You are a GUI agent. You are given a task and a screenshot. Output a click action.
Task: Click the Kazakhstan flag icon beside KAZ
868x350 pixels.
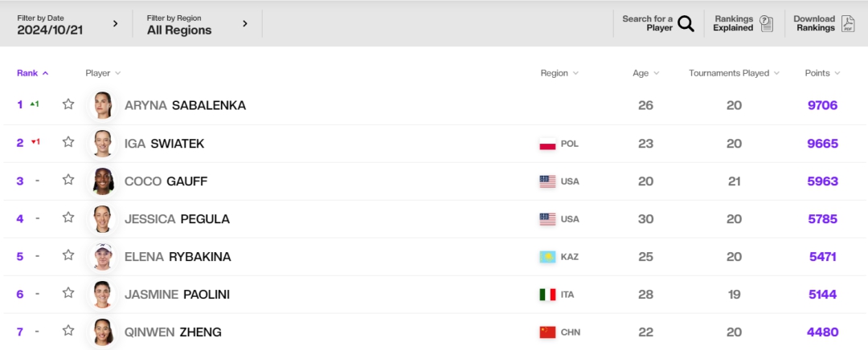pos(547,257)
